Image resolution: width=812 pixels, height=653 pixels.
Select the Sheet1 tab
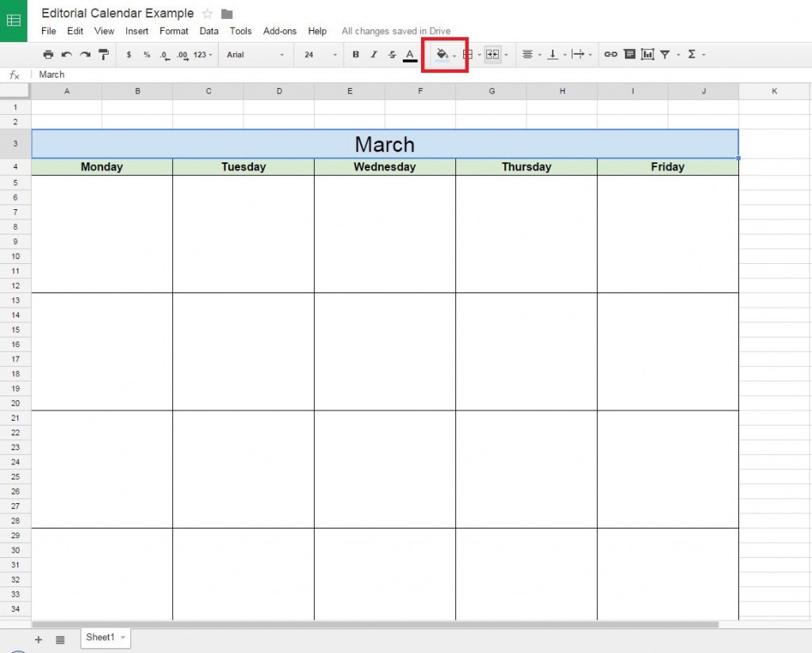click(101, 637)
